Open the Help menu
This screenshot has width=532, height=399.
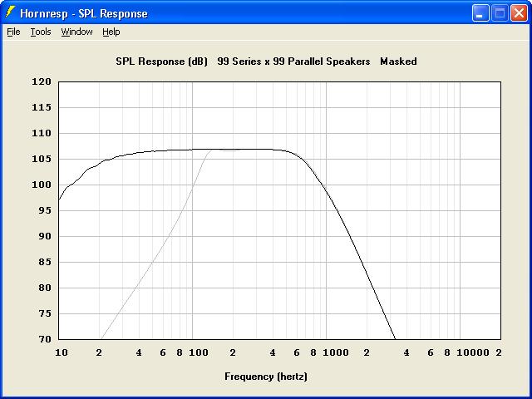tap(111, 32)
